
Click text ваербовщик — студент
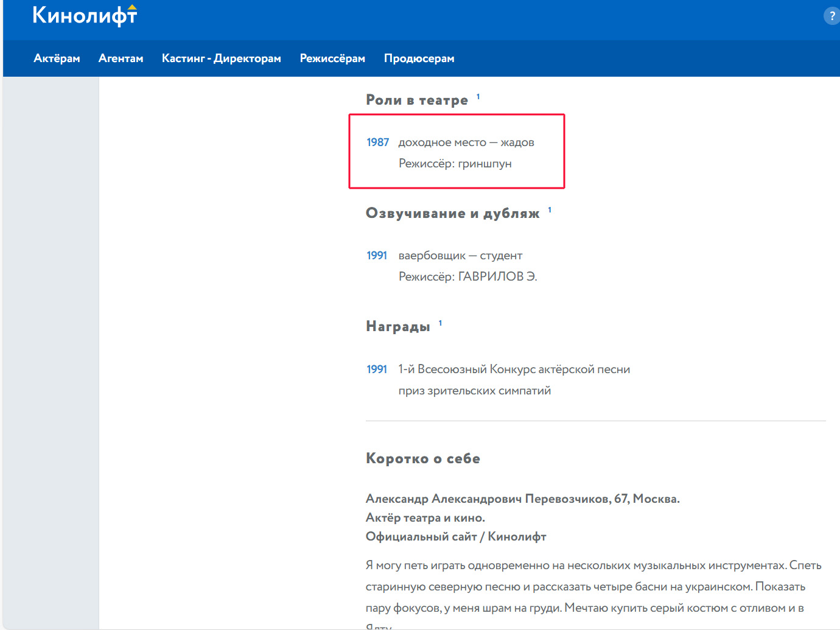click(460, 256)
